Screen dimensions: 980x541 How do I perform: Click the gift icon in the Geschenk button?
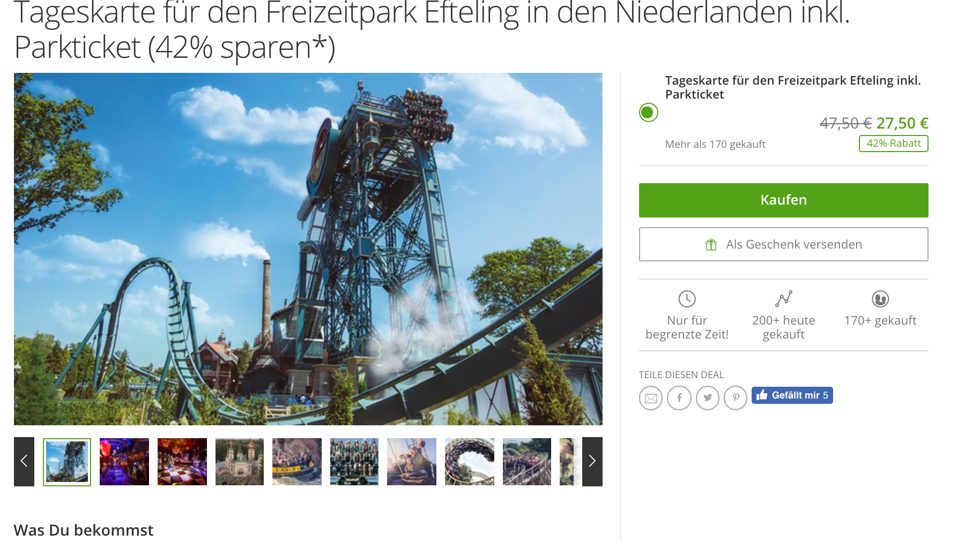[x=711, y=245]
